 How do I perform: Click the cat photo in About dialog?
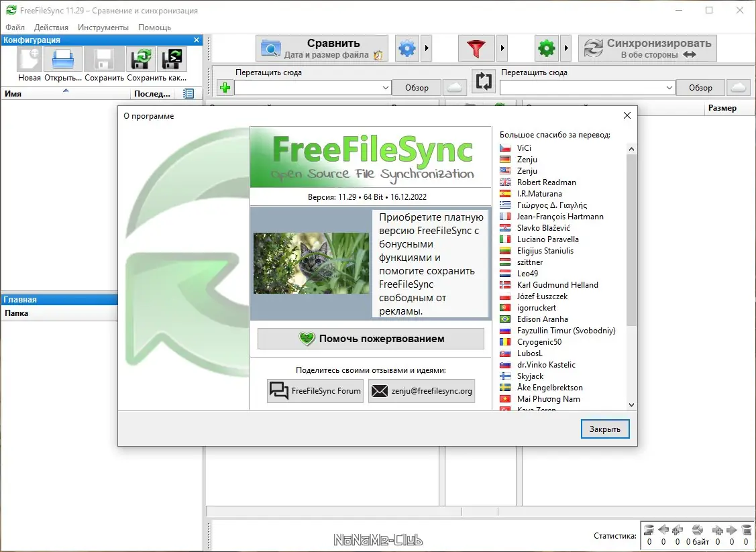point(311,263)
